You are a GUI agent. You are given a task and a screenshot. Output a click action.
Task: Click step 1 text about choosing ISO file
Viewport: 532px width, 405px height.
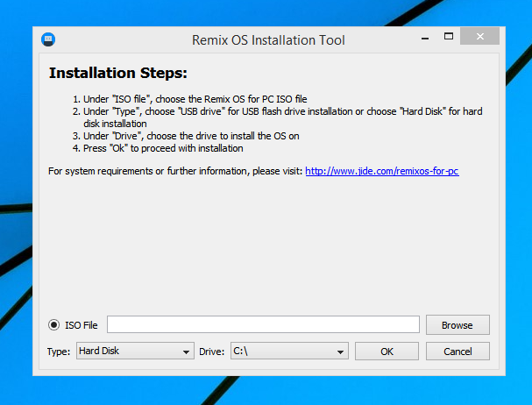coord(195,99)
